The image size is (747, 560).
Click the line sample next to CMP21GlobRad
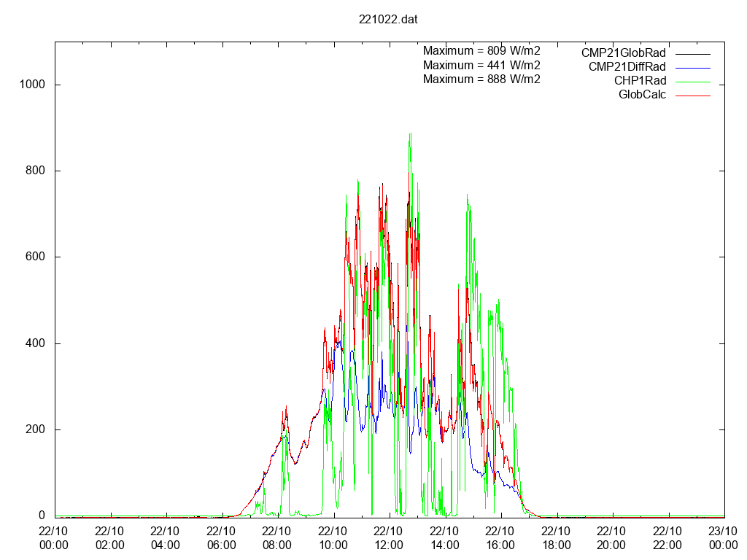692,53
